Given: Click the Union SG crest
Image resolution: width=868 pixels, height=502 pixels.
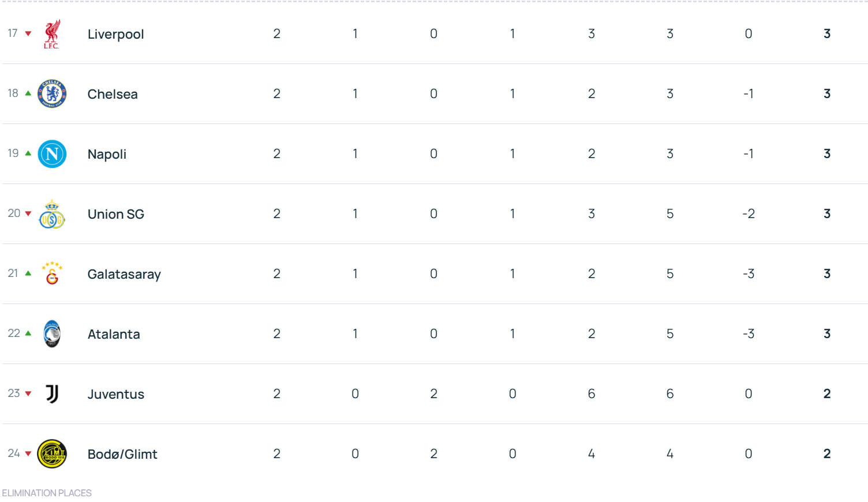Looking at the screenshot, I should [52, 214].
